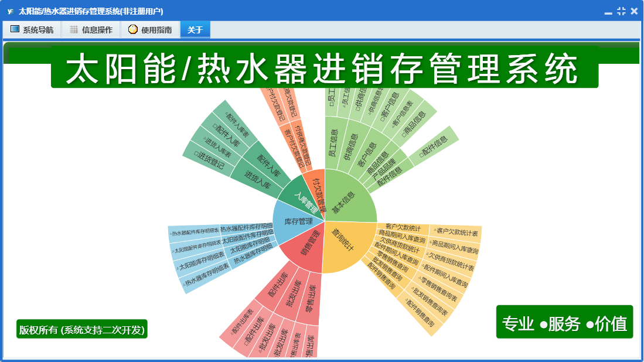Open the □进货登记 outer segment
The image size is (644, 362).
coord(209,160)
